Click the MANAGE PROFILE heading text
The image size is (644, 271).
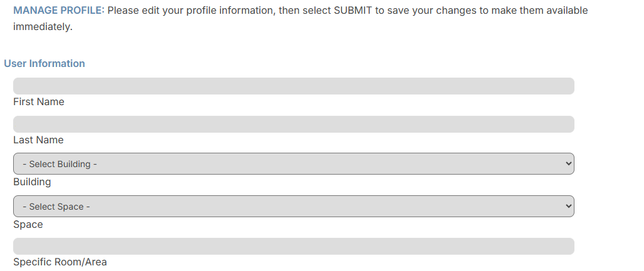pos(59,11)
